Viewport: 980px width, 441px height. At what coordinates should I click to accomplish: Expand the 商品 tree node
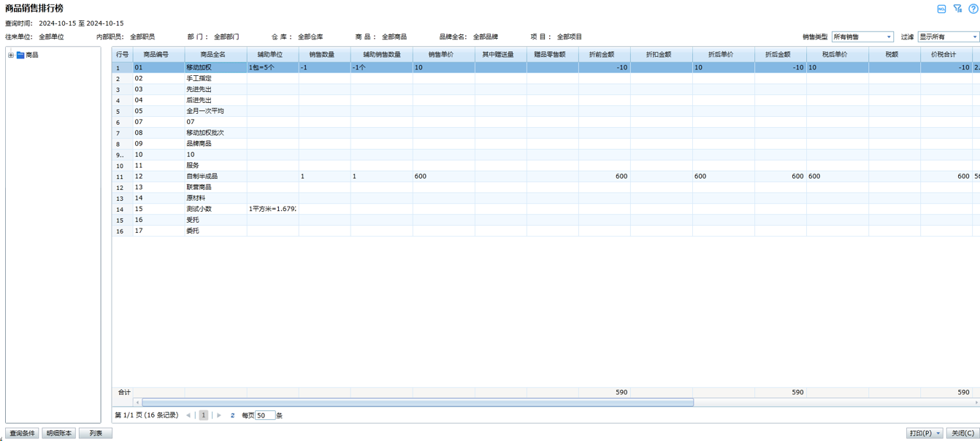click(11, 55)
